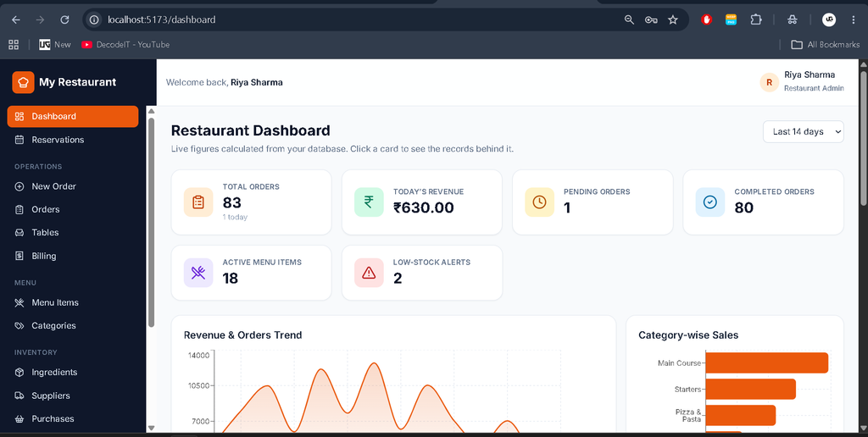Screen dimensions: 868x437
Task: Click the rupee icon on Today's Revenue card
Action: [x=369, y=202]
